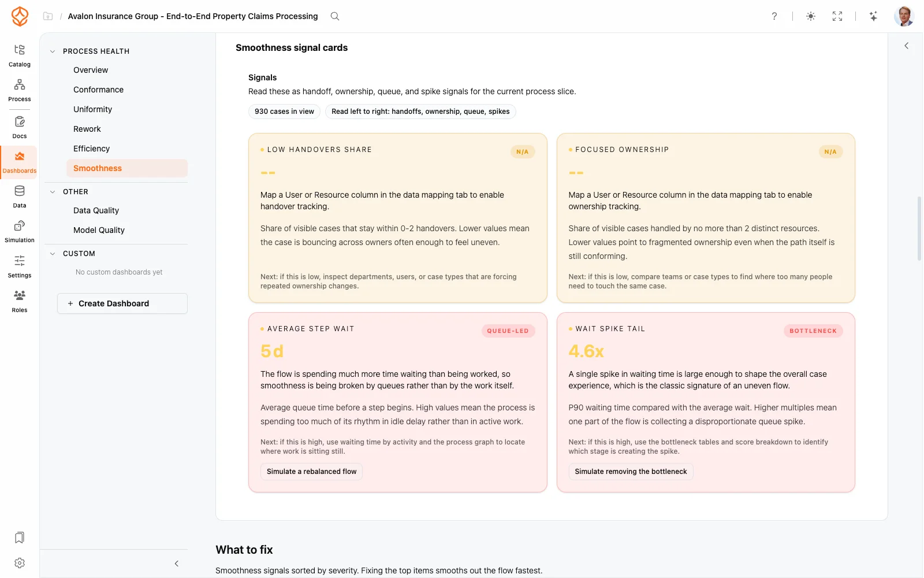Viewport: 924px width, 578px height.
Task: Collapse the dashboard navigation panel
Action: point(177,564)
